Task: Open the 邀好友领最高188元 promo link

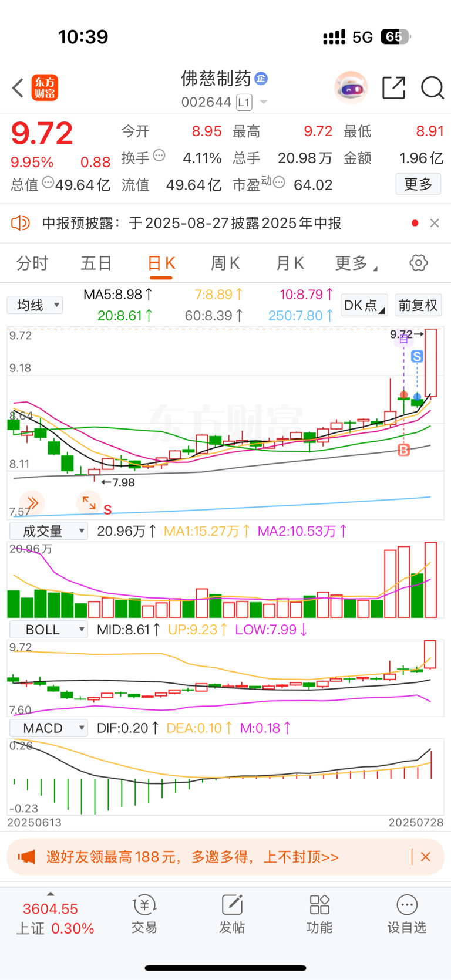Action: 193,857
